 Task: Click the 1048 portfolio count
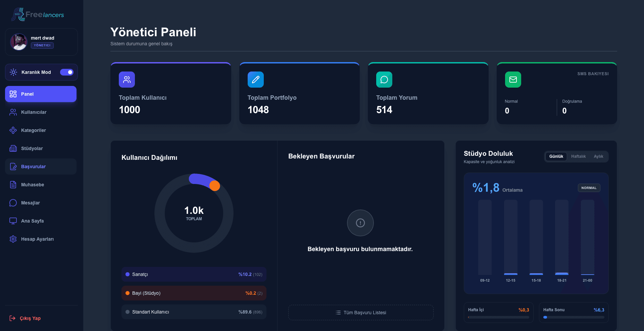coord(258,110)
